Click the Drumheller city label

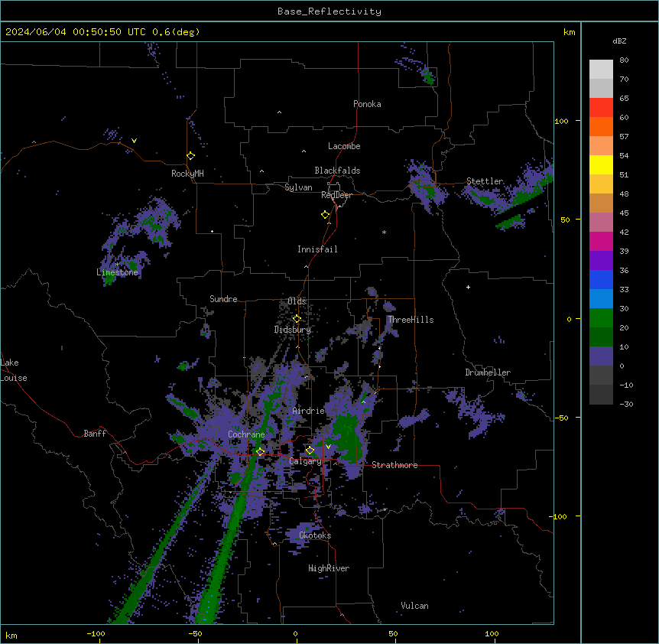(488, 372)
